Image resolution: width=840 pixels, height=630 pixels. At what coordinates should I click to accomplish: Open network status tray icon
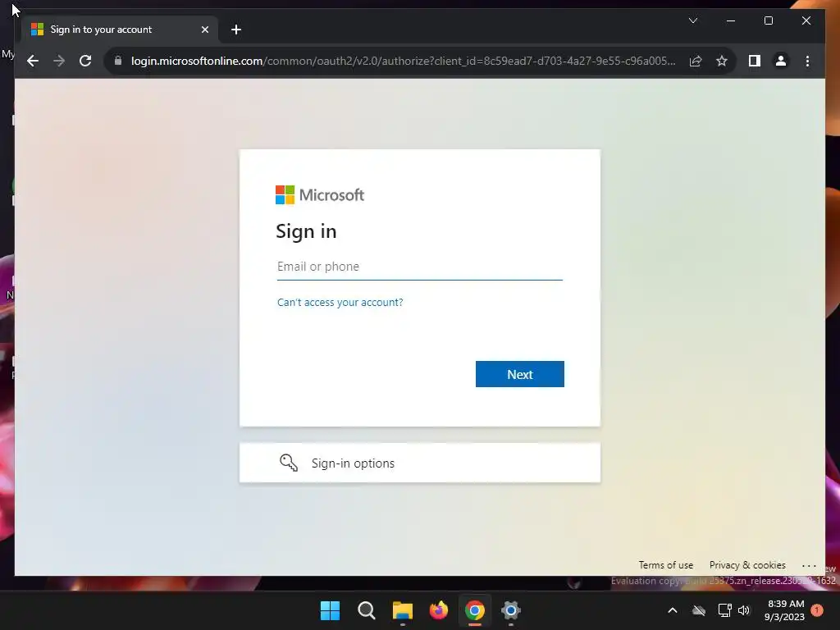pos(724,610)
